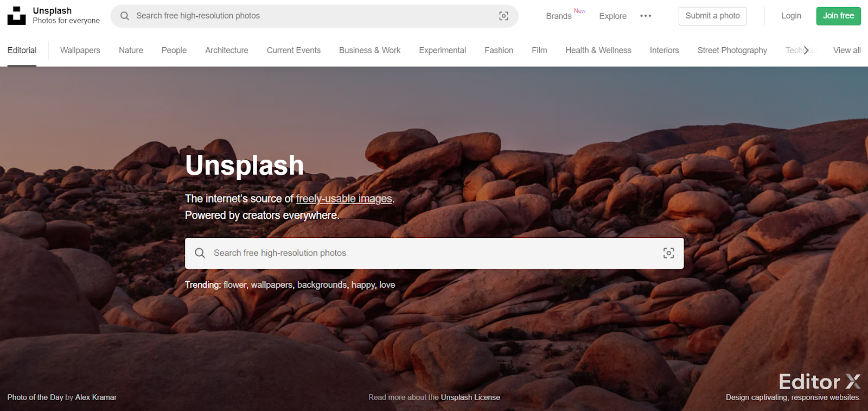Open the Current Events topic
The image size is (868, 411).
pos(293,50)
